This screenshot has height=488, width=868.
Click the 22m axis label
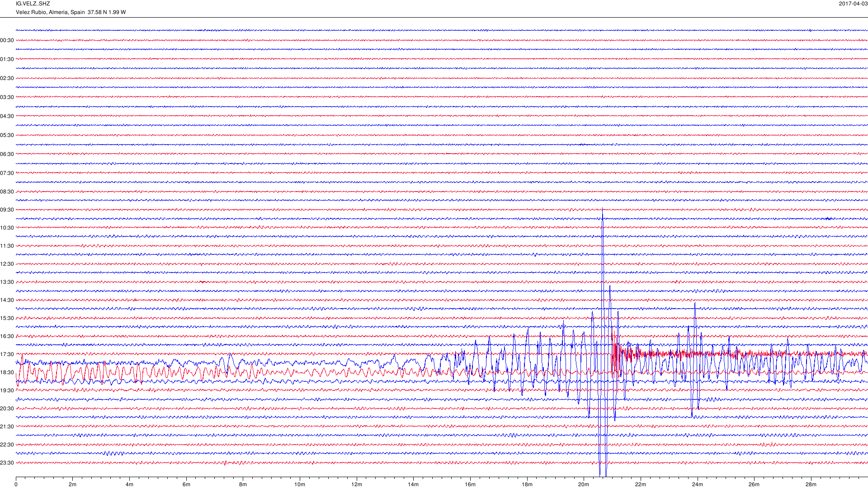[x=641, y=484]
